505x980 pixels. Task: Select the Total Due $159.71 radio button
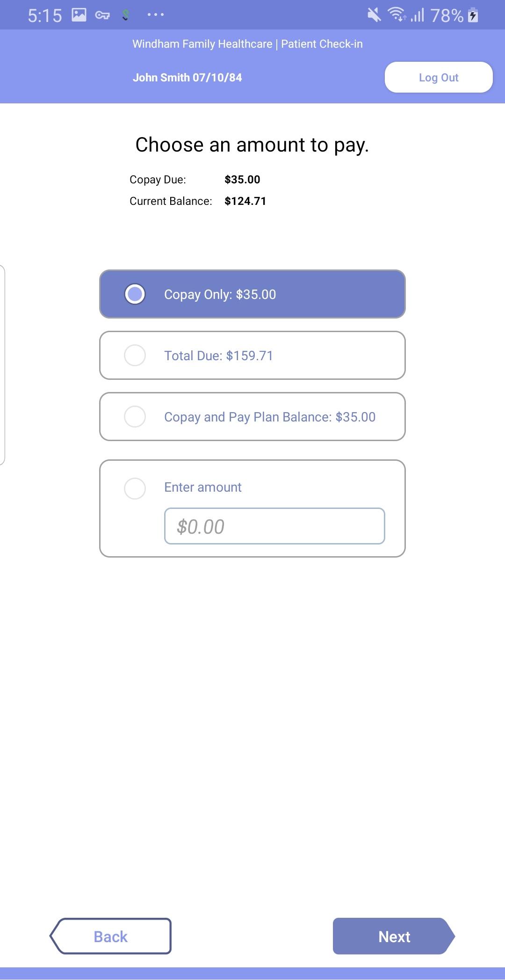(x=135, y=356)
